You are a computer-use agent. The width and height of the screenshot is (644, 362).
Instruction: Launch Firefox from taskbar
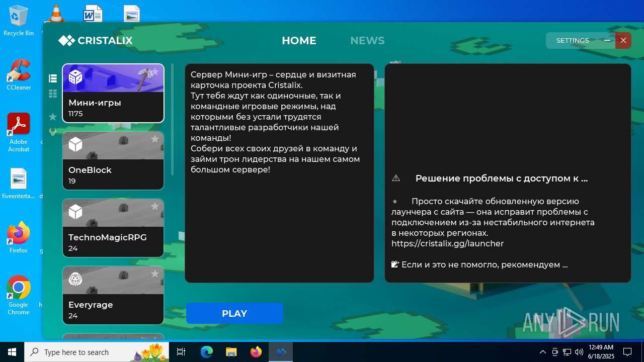point(256,352)
